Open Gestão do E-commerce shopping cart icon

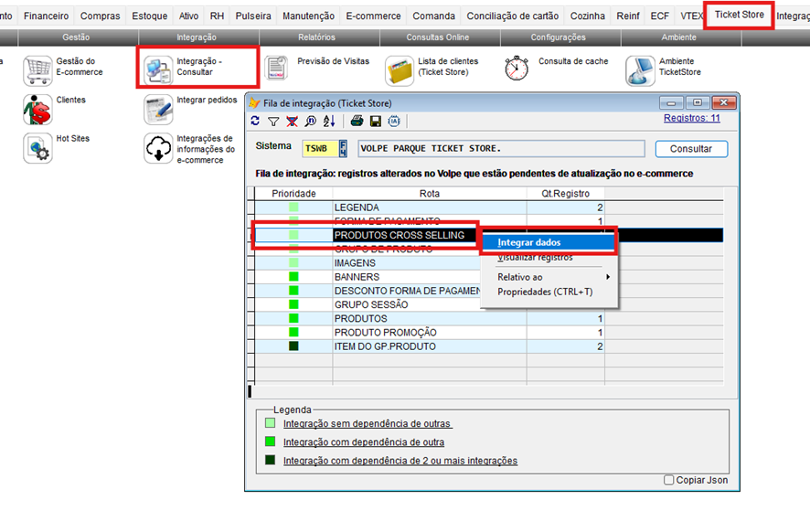coord(37,69)
